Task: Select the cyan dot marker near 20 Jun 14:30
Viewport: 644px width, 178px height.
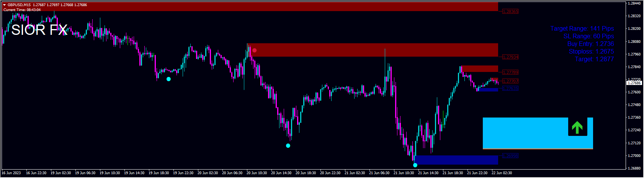Action: click(288, 145)
